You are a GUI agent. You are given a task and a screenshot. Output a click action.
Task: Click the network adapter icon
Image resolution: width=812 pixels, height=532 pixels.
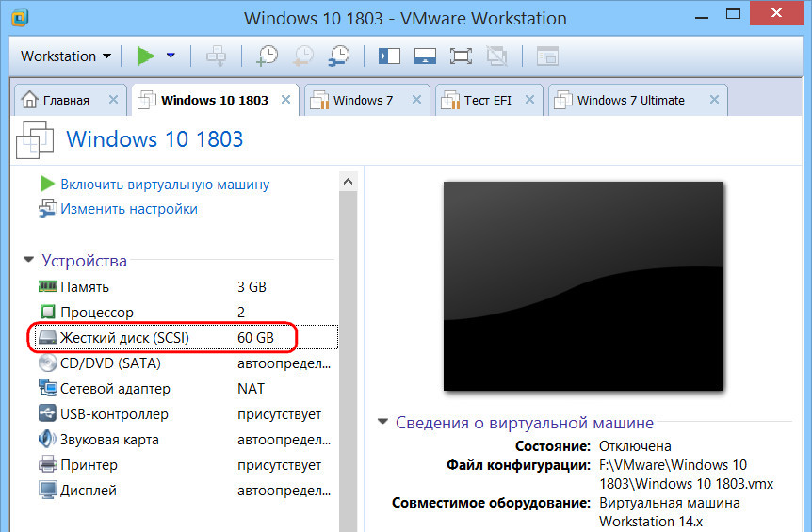click(x=48, y=388)
